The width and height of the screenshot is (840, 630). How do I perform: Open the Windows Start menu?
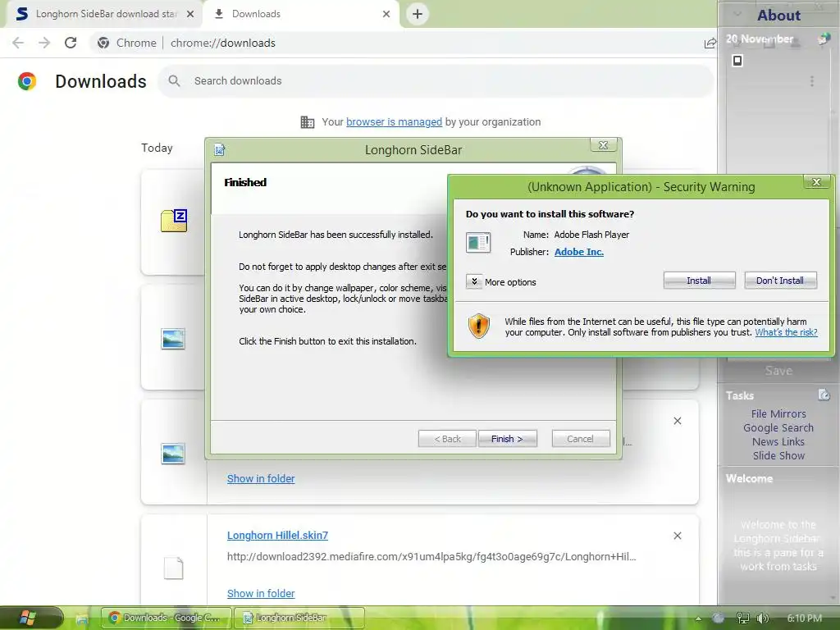28,618
